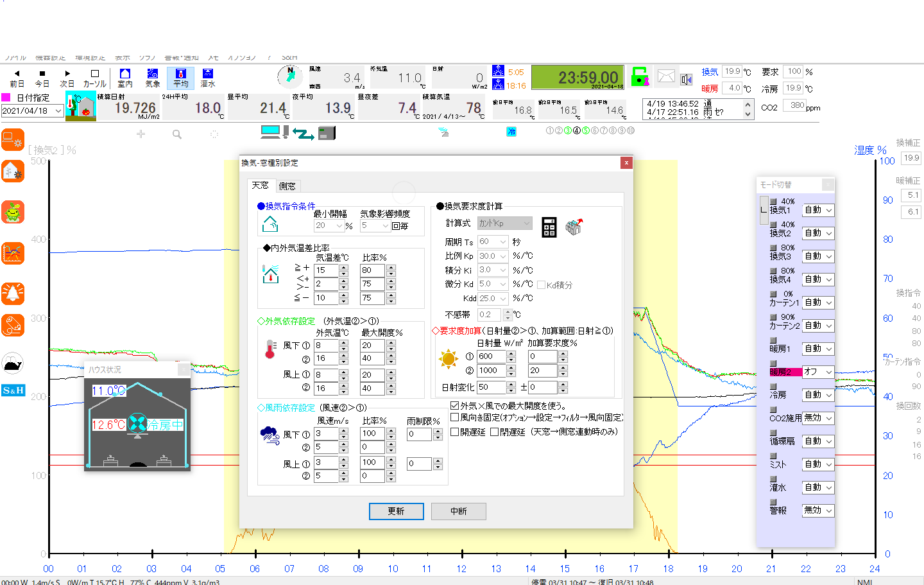The image size is (924, 585).
Task: Uncheck 外気×風での最大開度を使う checkbox
Action: 455,406
